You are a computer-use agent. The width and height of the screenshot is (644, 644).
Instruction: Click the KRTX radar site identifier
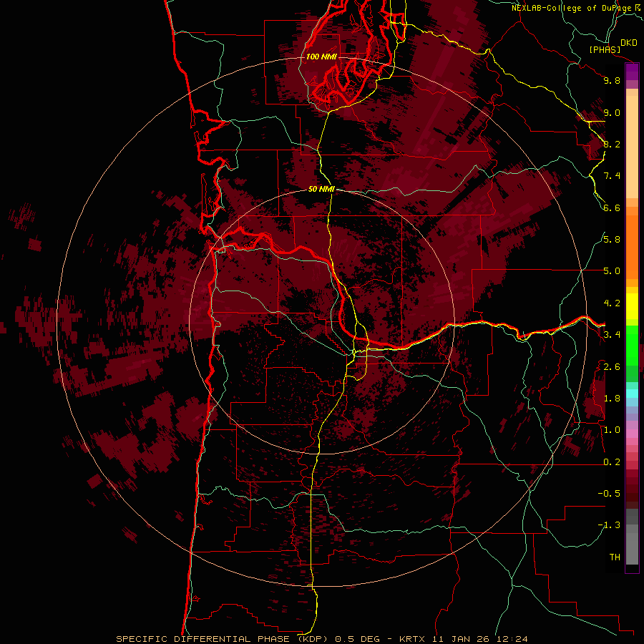tap(413, 639)
